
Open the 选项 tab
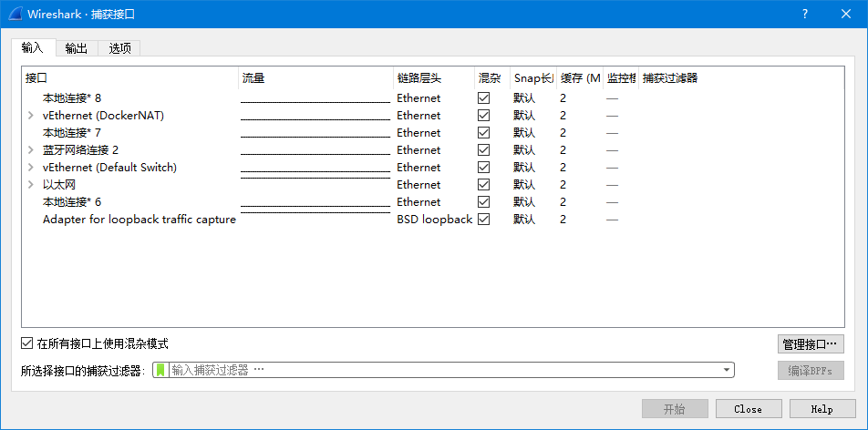click(x=119, y=48)
